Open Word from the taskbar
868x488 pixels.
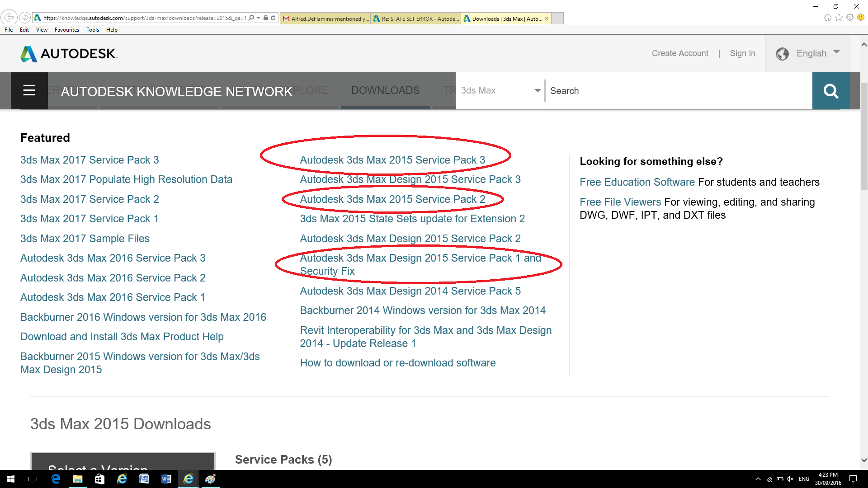point(166,479)
